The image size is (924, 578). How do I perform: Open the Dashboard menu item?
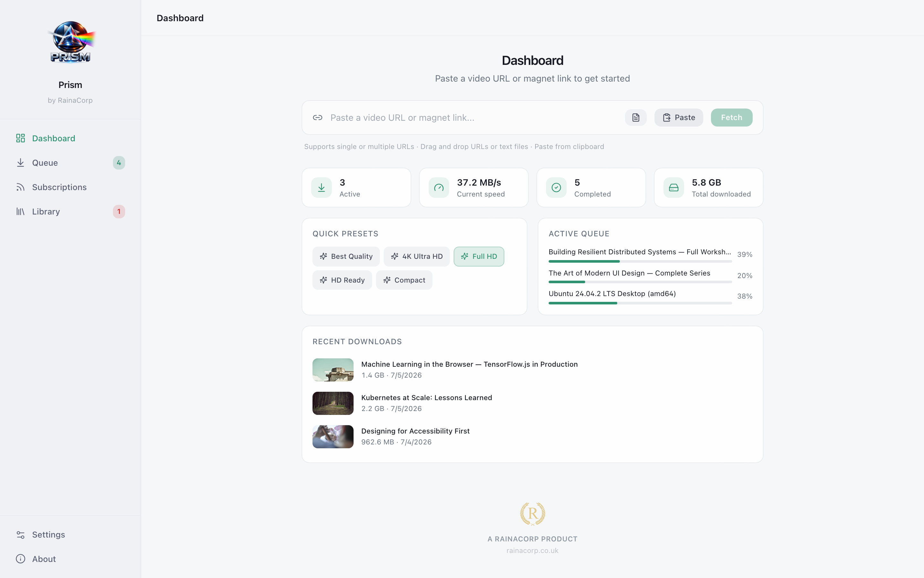click(71, 138)
